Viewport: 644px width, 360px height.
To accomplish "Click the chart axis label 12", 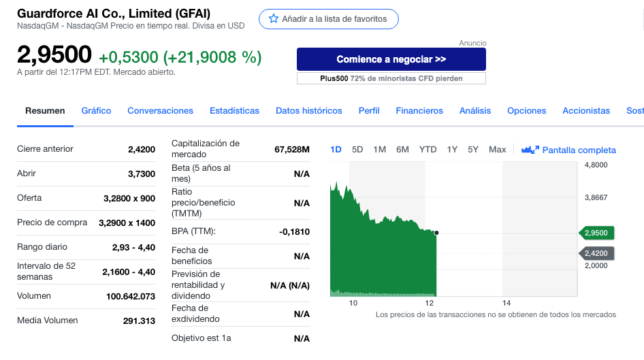I will tap(429, 303).
